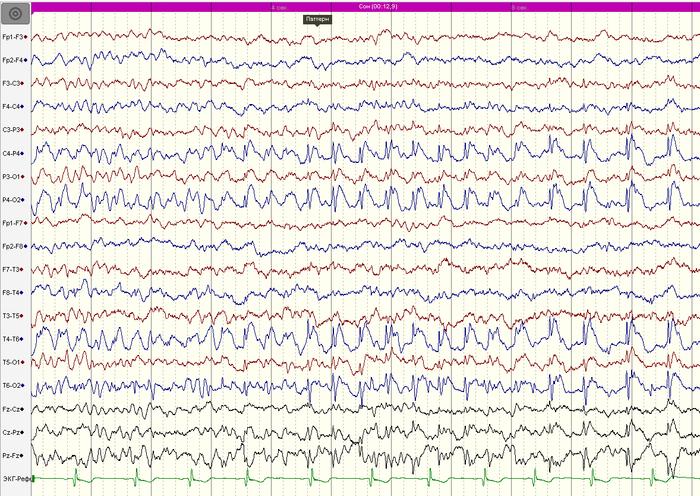This screenshot has height=496, width=700.
Task: Select the Fp2-F4 channel label
Action: 13,60
